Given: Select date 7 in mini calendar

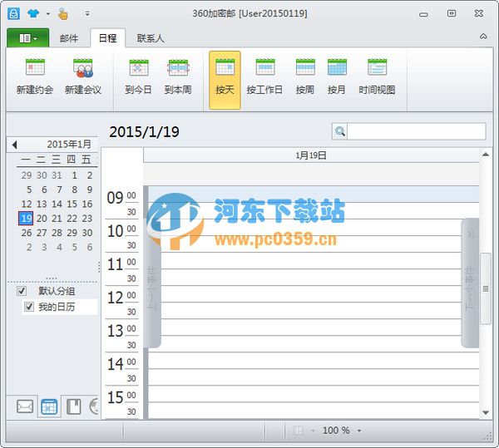Looking at the screenshot, I should [x=59, y=190].
